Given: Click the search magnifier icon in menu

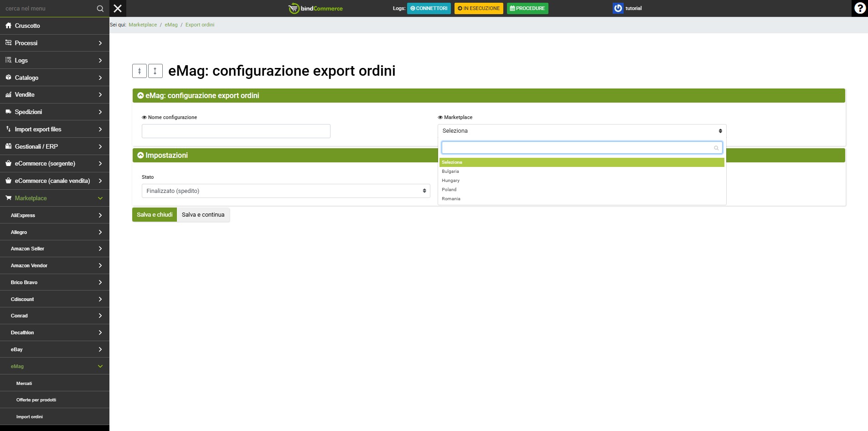Looking at the screenshot, I should coord(100,9).
